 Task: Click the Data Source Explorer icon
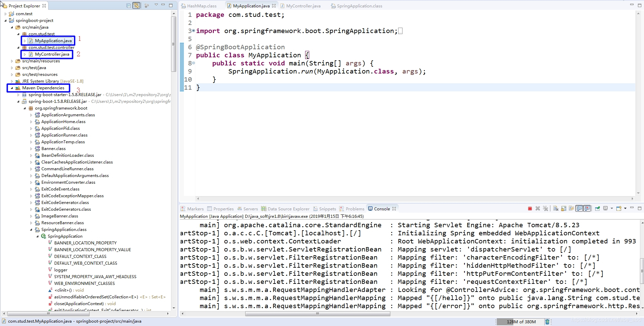click(264, 209)
